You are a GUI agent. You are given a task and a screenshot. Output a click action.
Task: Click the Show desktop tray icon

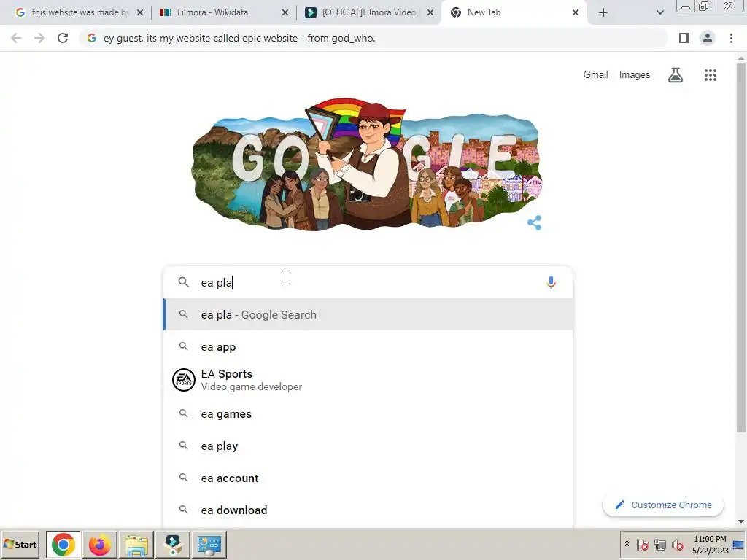coord(739,544)
